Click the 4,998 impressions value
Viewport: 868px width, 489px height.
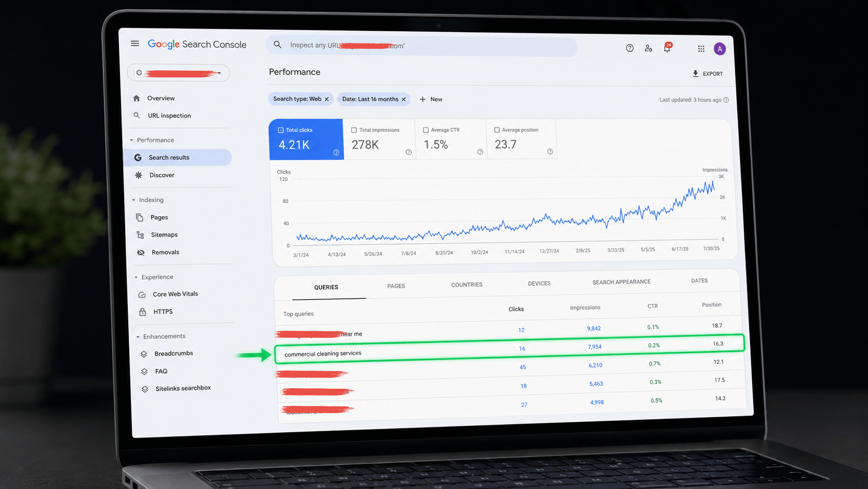[x=597, y=402]
